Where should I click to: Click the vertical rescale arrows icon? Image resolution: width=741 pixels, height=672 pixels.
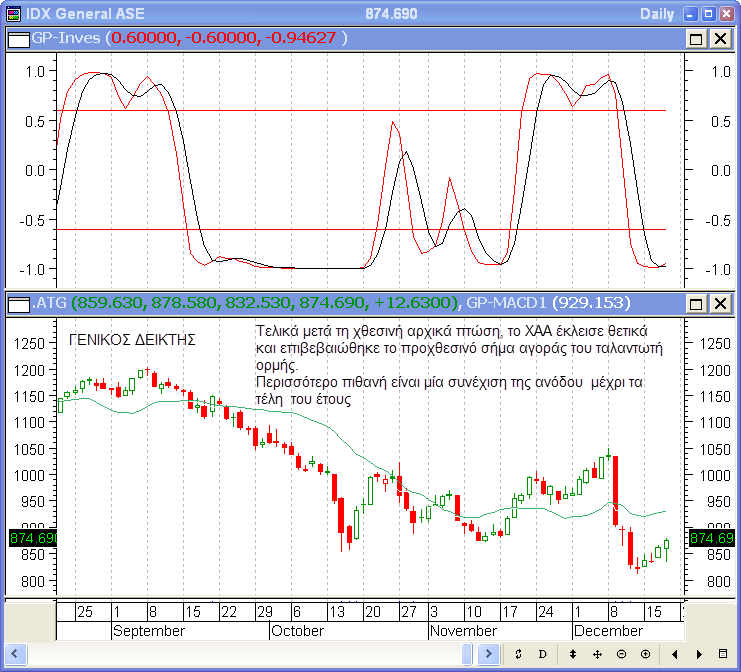572,654
